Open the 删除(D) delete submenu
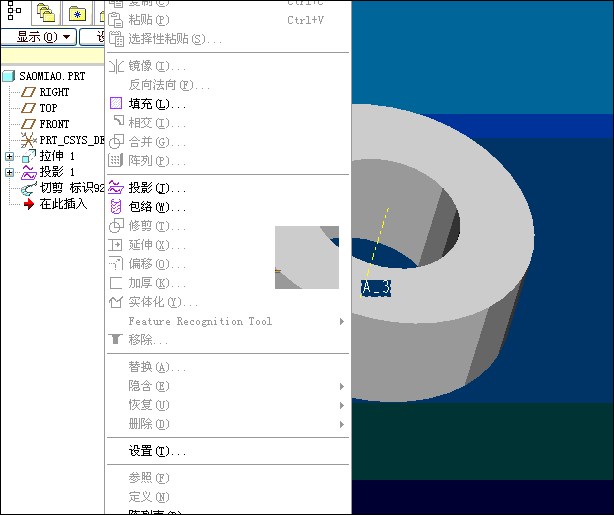 point(228,424)
